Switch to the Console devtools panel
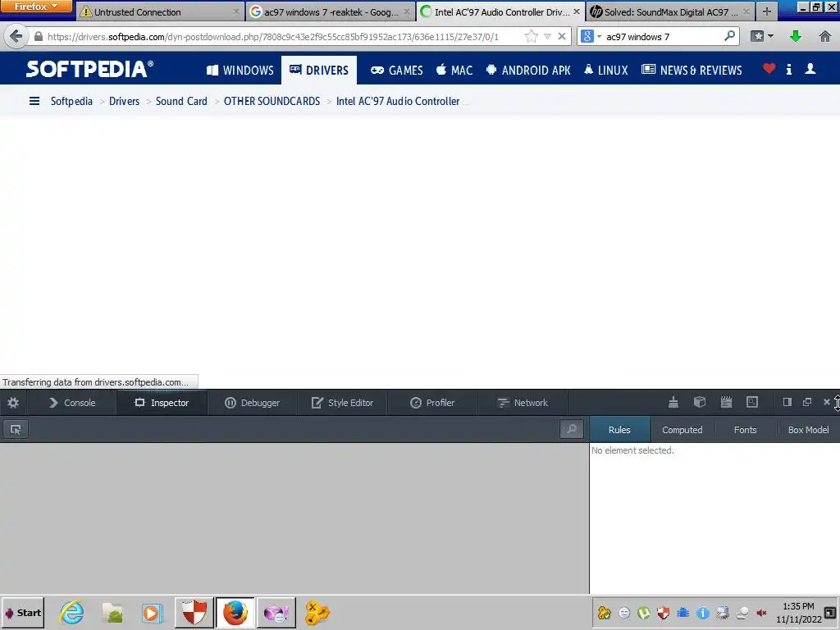Screen dimensions: 840x630 (x=72, y=403)
